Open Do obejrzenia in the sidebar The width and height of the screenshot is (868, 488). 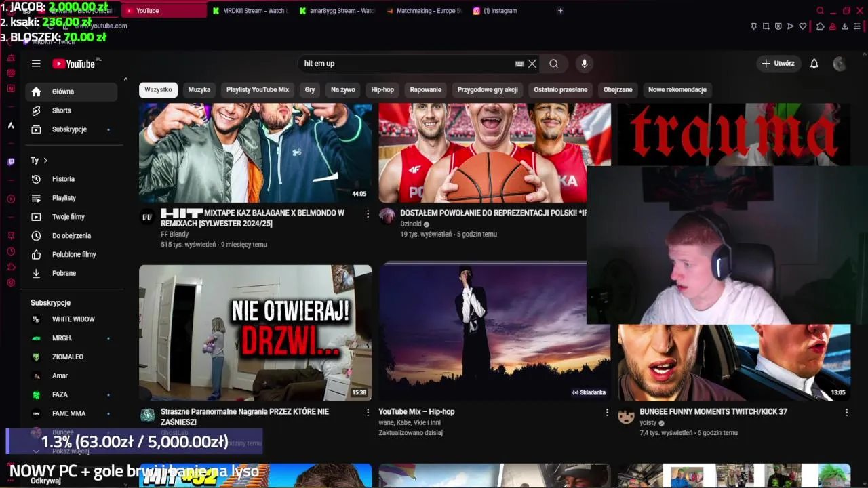pyautogui.click(x=71, y=236)
